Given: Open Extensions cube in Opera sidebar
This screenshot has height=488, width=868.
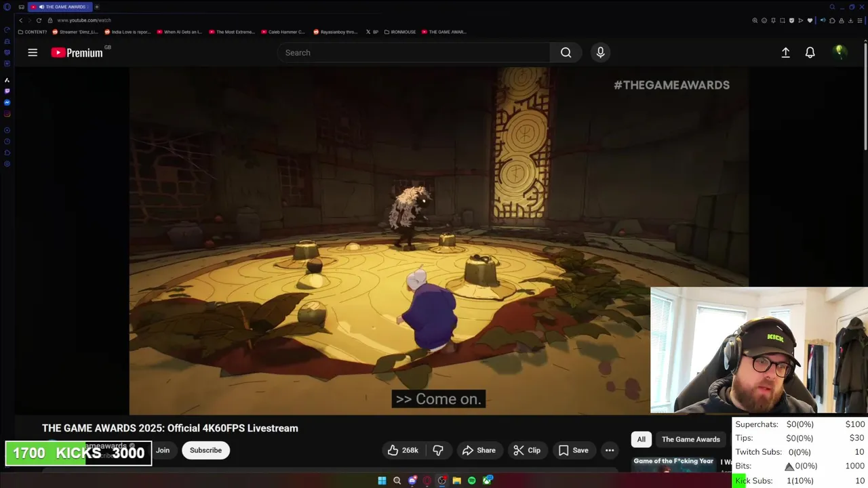Looking at the screenshot, I should (7, 152).
